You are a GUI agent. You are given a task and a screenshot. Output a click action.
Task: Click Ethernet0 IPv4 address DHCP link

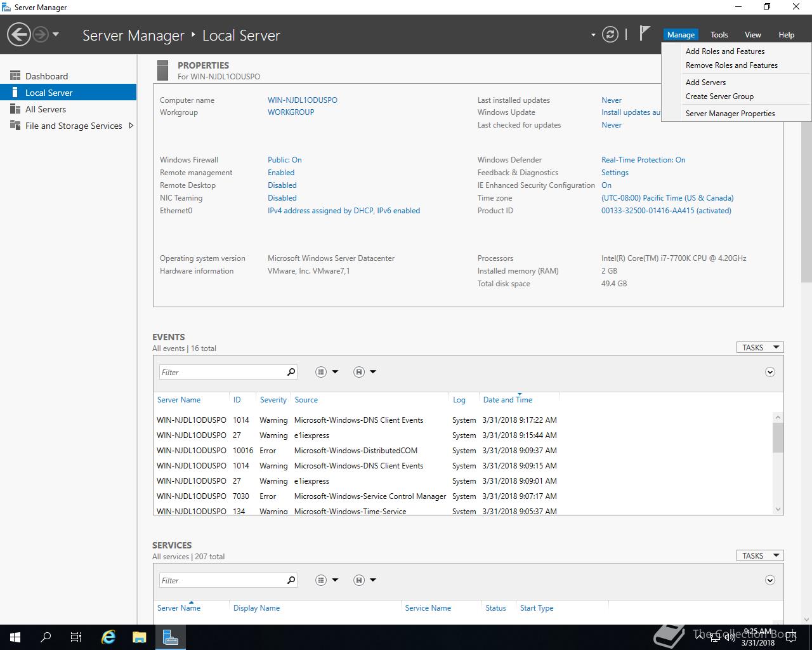[x=344, y=211]
